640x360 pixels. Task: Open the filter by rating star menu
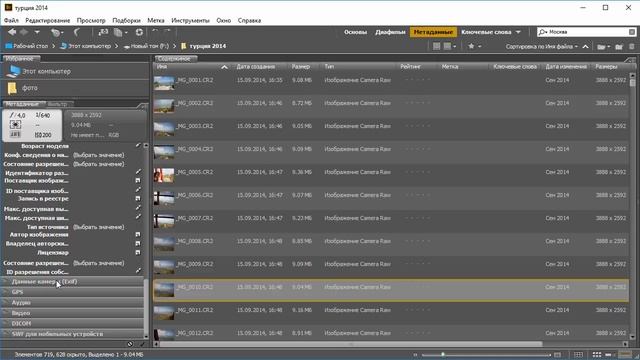[474, 46]
